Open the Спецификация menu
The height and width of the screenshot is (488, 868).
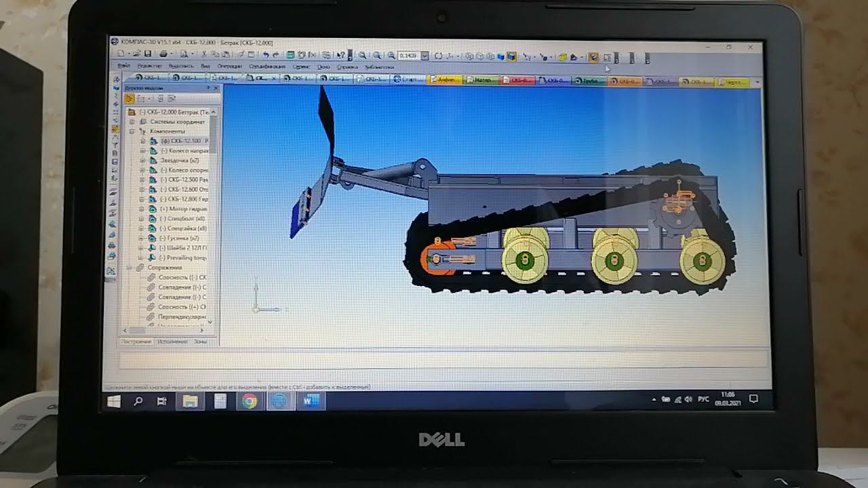[x=267, y=66]
